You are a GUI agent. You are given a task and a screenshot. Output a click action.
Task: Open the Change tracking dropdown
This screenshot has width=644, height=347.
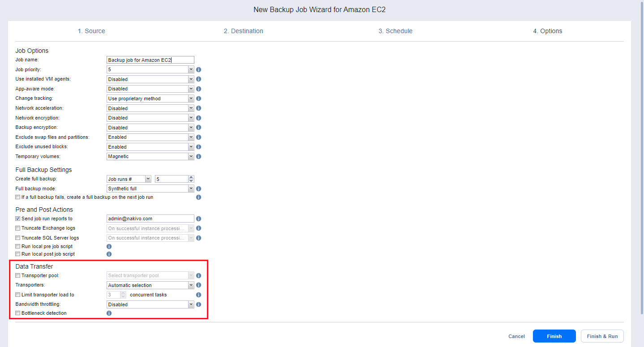pyautogui.click(x=150, y=99)
